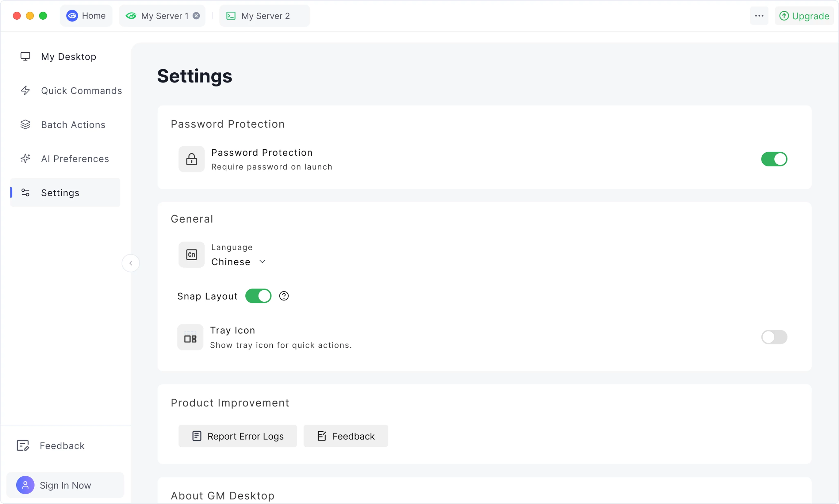This screenshot has width=839, height=504.
Task: Collapse the sidebar with the chevron button
Action: click(131, 263)
